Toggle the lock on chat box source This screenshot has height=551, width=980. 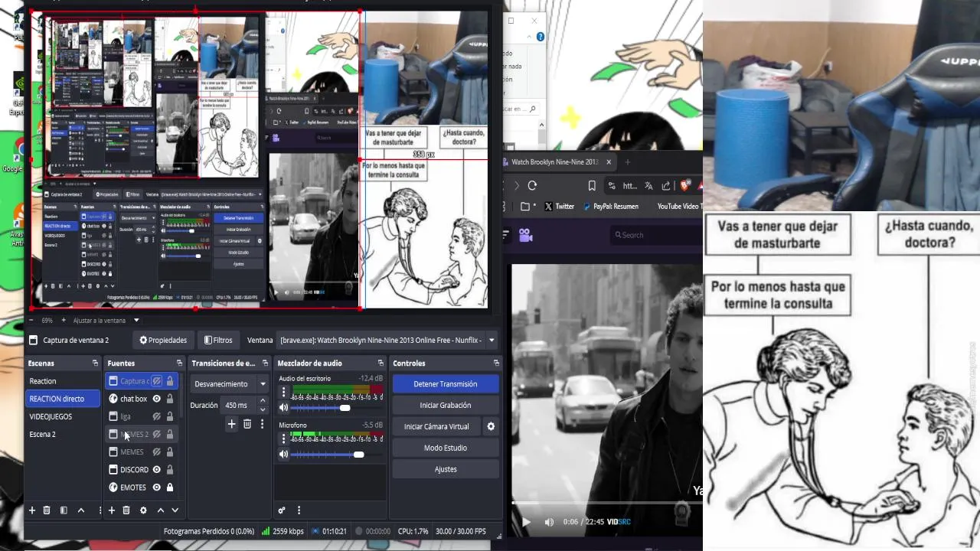tap(169, 399)
